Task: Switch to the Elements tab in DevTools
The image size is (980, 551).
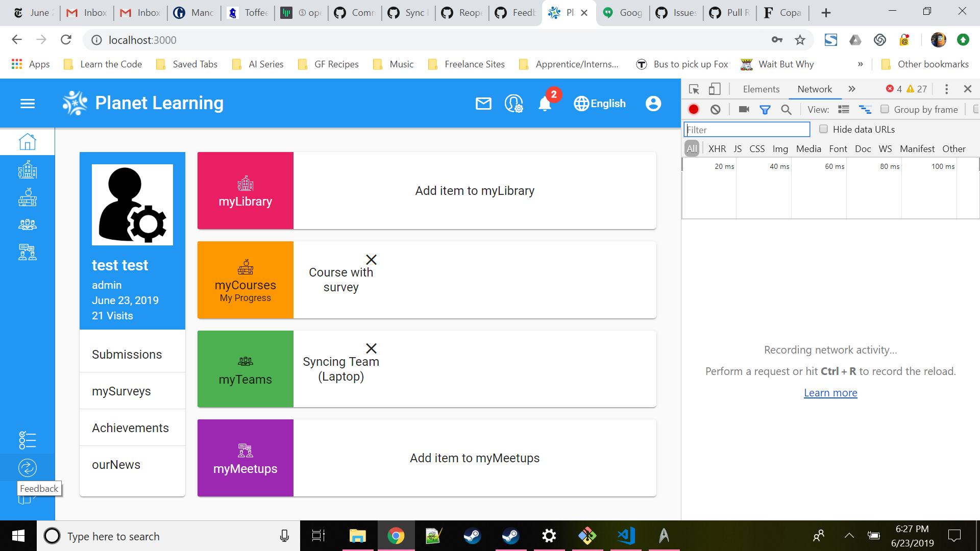Action: pos(761,89)
